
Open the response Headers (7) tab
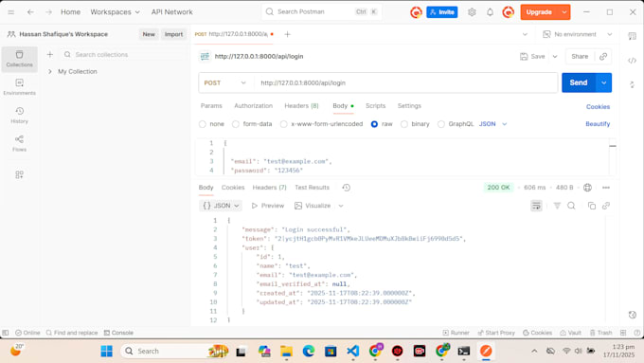[269, 188]
